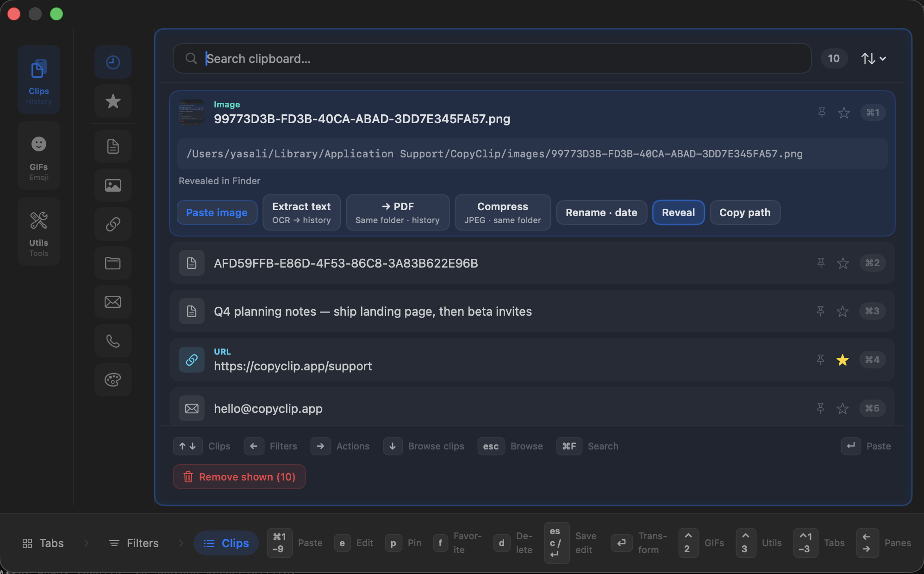Switch to Tabs in bottom breadcrumb

coord(43,543)
